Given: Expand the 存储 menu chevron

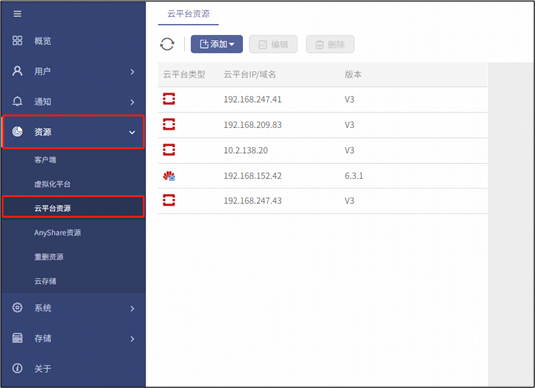Looking at the screenshot, I should click(132, 339).
